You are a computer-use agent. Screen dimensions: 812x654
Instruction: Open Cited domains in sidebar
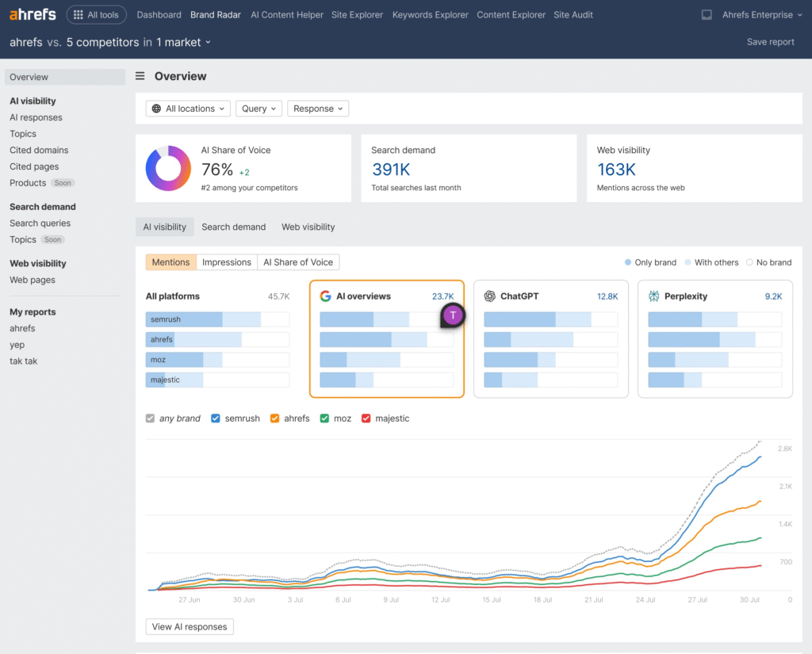click(39, 150)
